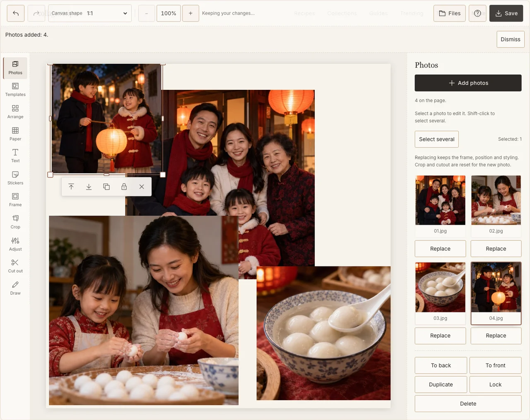Remove photo with floating toolbar X icon
530x420 pixels.
pyautogui.click(x=142, y=187)
